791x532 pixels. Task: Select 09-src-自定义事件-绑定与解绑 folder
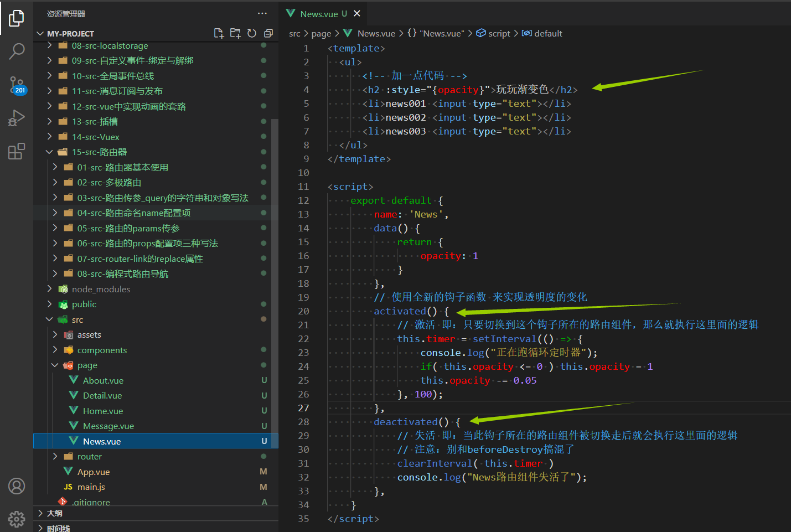pos(132,60)
